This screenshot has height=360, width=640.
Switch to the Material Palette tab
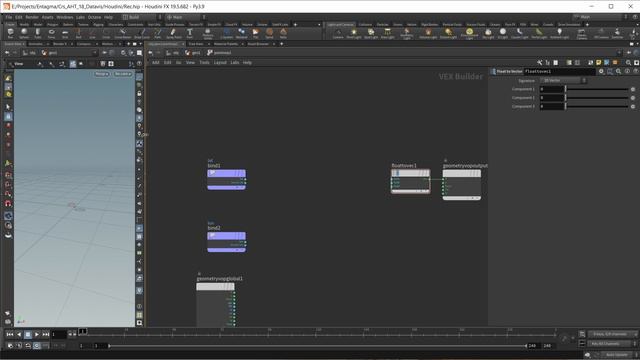point(226,44)
